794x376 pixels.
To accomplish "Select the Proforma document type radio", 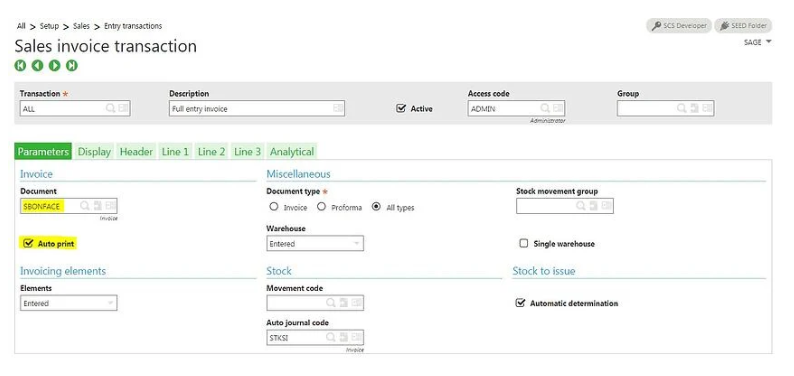I will pyautogui.click(x=321, y=206).
